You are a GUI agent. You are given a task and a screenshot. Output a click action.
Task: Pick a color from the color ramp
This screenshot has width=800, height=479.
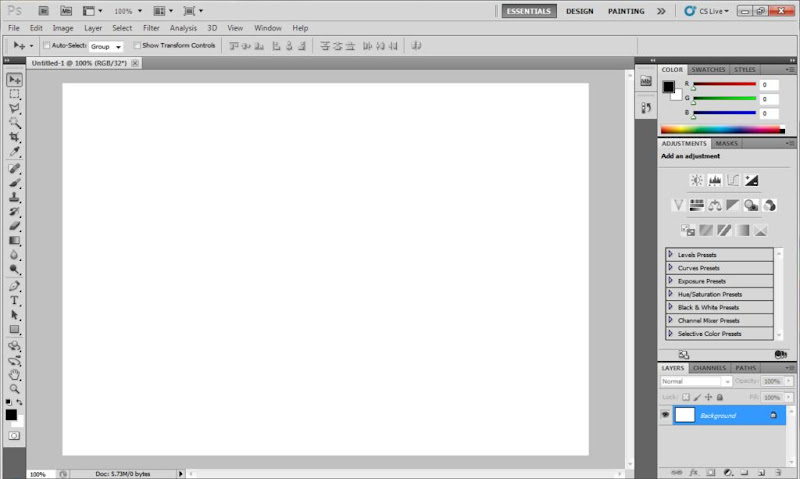pos(722,130)
